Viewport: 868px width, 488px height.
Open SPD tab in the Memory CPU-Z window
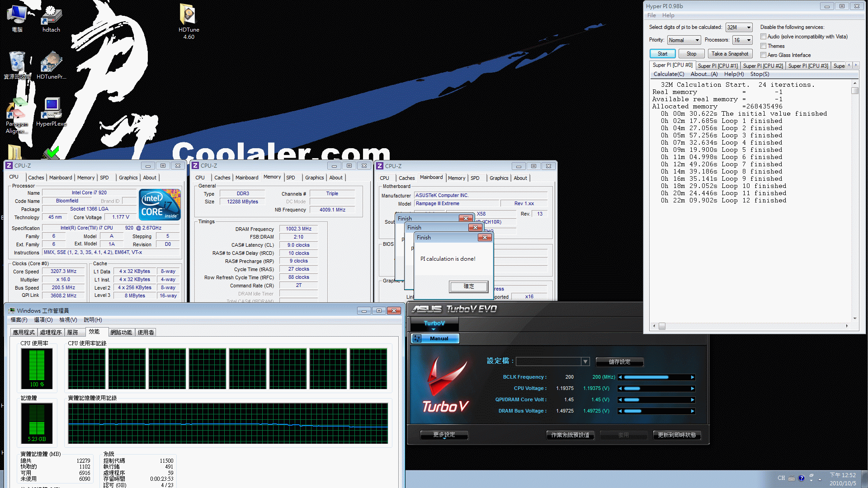(291, 178)
